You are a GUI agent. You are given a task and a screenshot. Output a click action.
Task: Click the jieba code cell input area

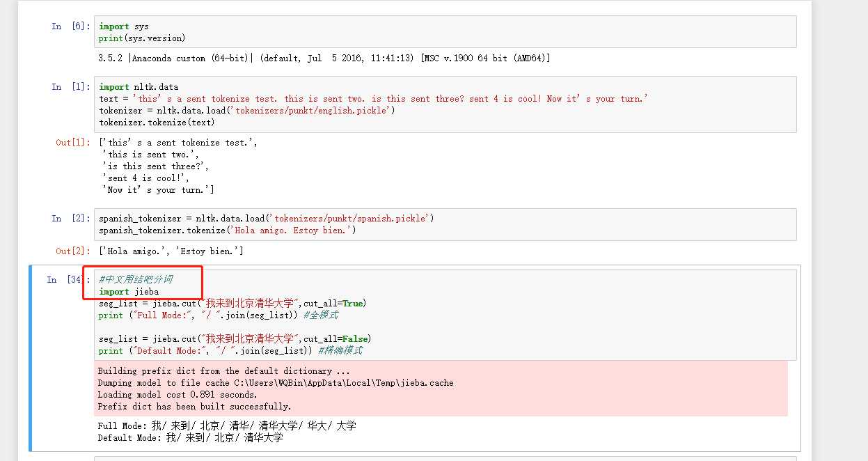pos(445,315)
